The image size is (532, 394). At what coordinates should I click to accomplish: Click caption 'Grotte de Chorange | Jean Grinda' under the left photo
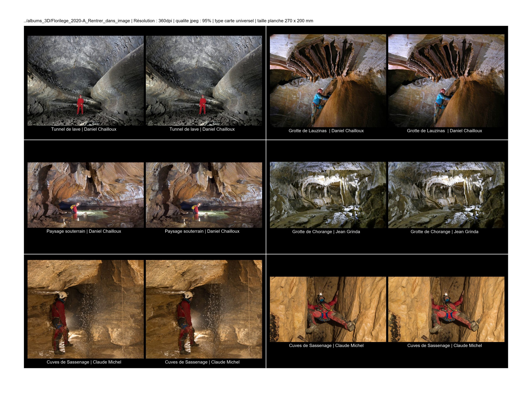point(326,231)
